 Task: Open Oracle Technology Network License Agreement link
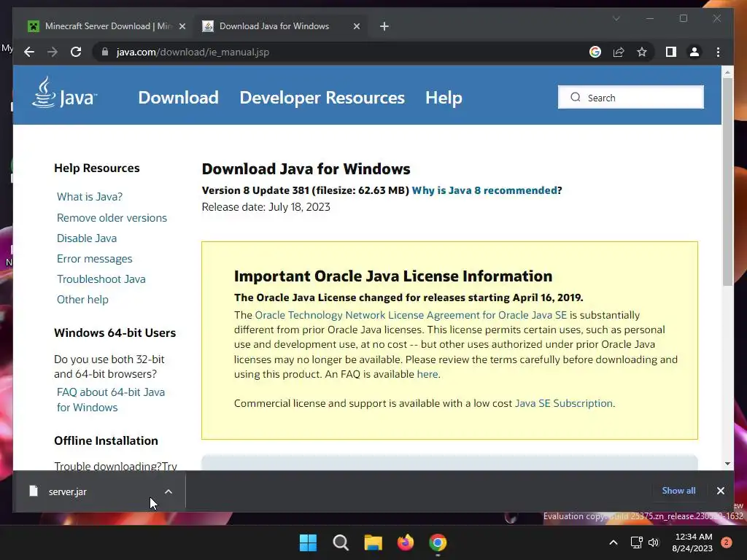411,315
